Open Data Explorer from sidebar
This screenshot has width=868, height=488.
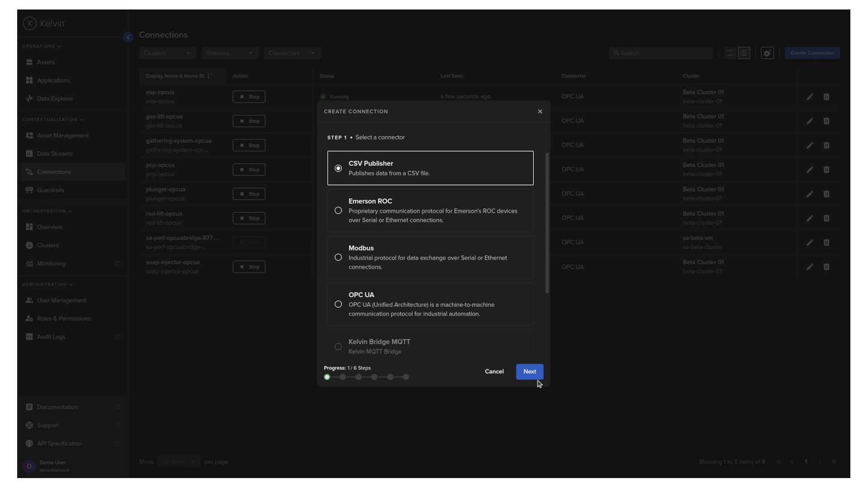pyautogui.click(x=55, y=99)
